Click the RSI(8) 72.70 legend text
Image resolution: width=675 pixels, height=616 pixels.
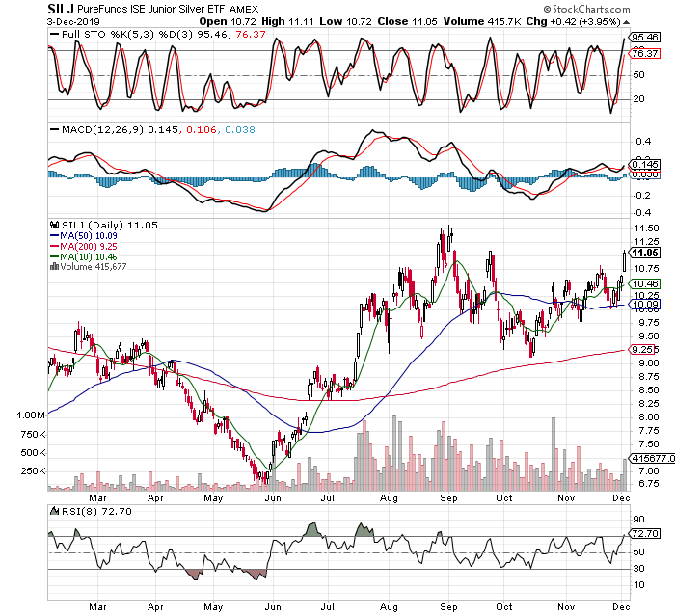[96, 511]
